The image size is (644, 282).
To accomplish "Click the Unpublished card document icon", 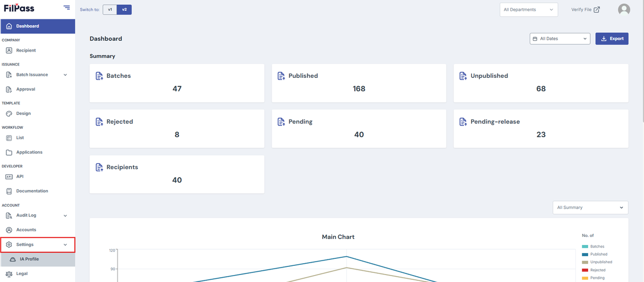I will (x=463, y=76).
